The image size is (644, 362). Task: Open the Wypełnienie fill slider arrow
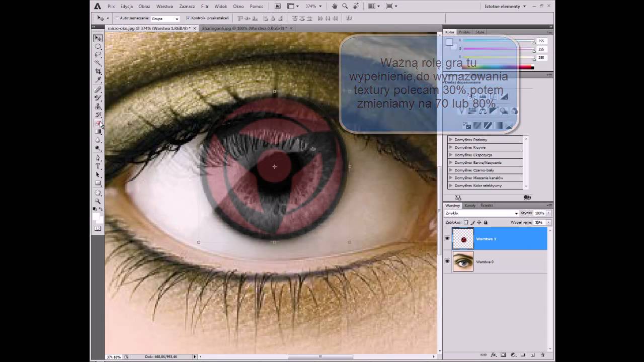point(548,222)
